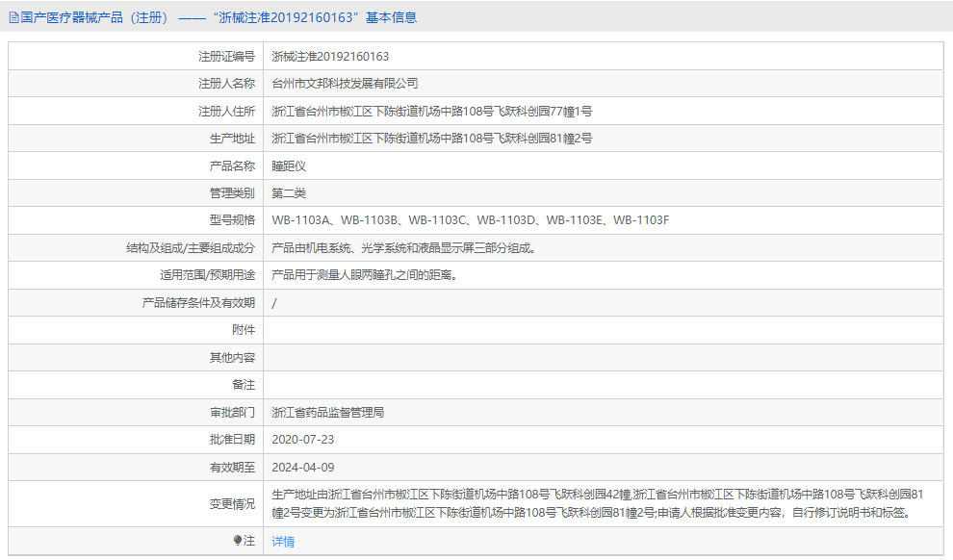953x560 pixels.
Task: Click the 审批部门 label
Action: pyautogui.click(x=232, y=413)
